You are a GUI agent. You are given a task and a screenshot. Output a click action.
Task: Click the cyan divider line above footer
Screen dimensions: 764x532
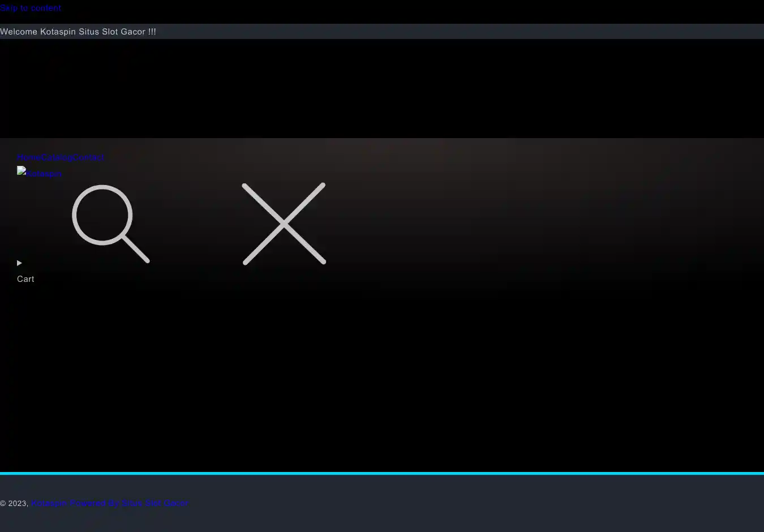[x=382, y=473]
